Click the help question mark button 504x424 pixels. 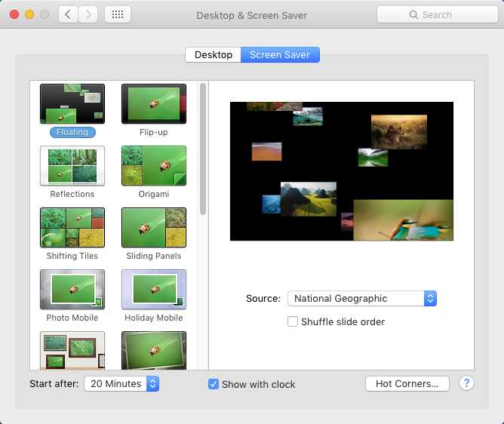466,383
